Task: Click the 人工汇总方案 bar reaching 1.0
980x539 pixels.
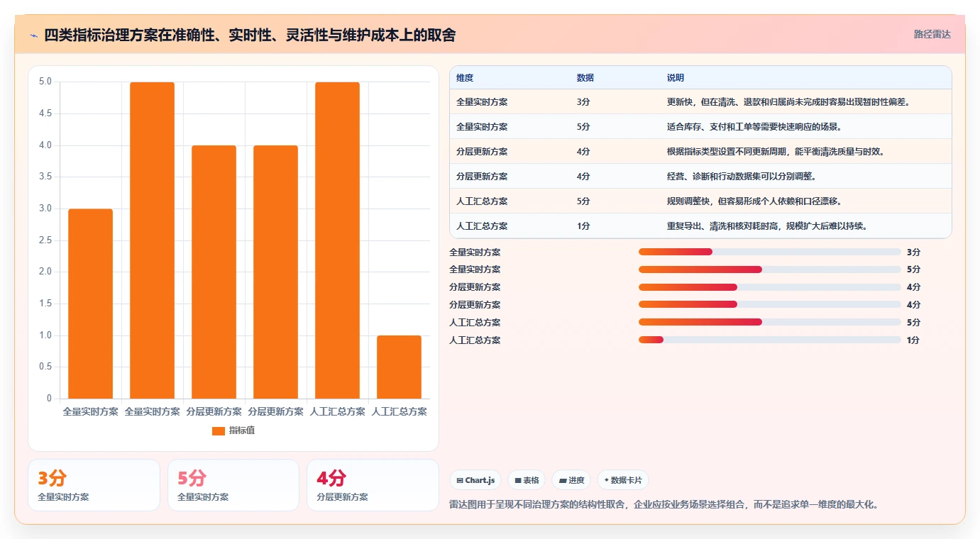Action: point(399,367)
